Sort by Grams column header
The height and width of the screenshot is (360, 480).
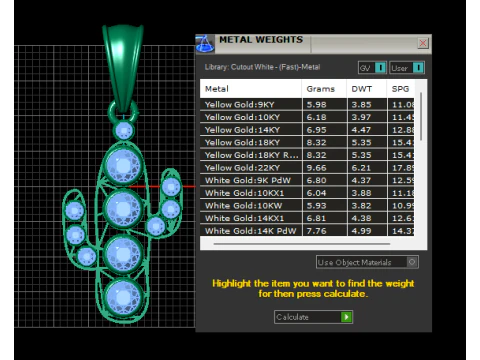(x=324, y=89)
